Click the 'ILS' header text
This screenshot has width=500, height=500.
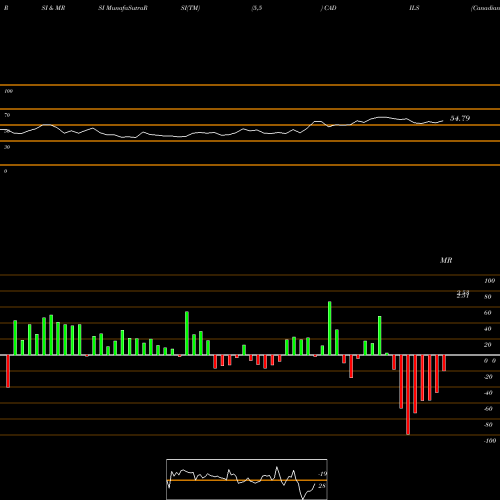pyautogui.click(x=414, y=8)
